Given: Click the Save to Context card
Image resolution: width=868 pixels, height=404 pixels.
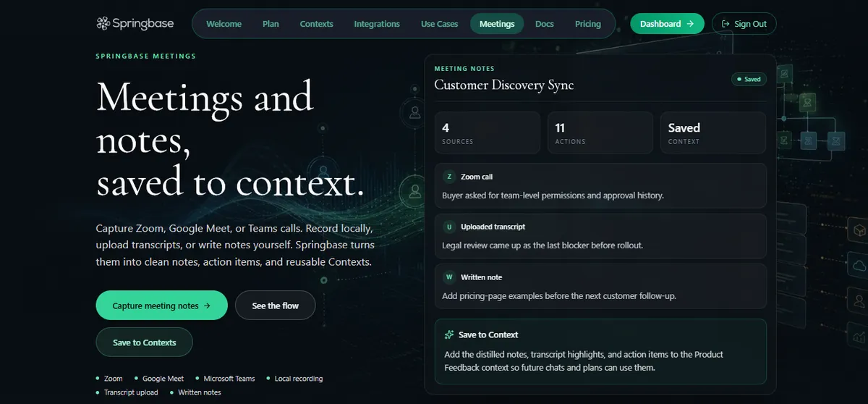Looking at the screenshot, I should tap(600, 351).
